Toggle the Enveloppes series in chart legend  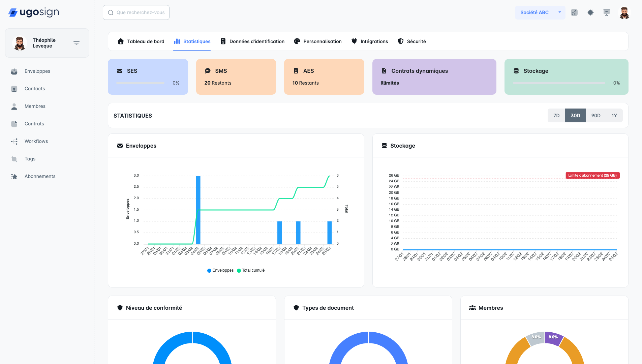(220, 270)
